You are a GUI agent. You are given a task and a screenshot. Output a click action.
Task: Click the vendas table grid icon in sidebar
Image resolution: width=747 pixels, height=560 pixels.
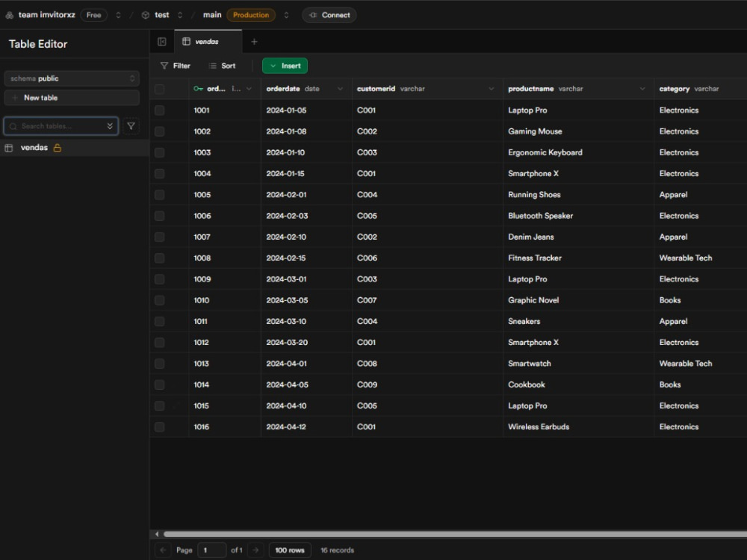[8, 148]
